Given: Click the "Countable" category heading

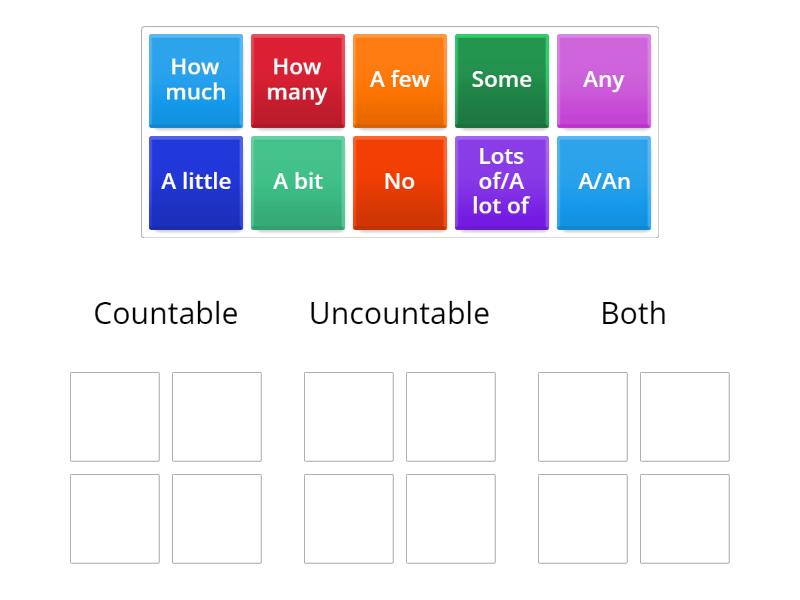Looking at the screenshot, I should [165, 313].
